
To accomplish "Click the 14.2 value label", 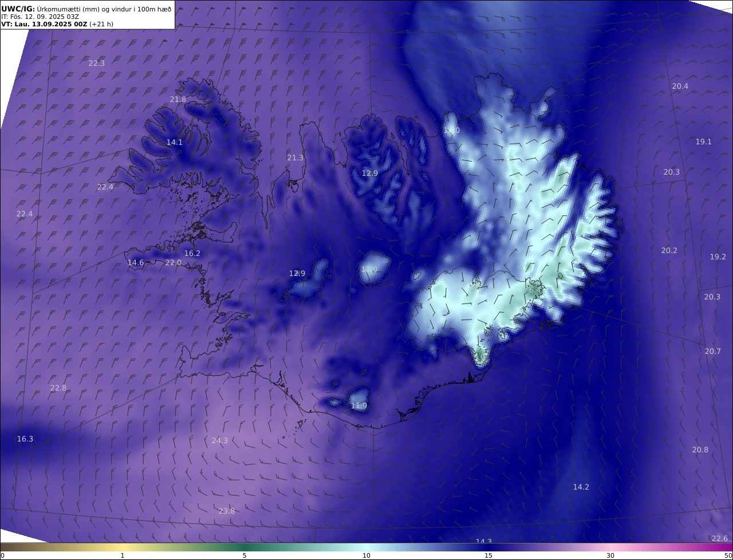I will [581, 487].
